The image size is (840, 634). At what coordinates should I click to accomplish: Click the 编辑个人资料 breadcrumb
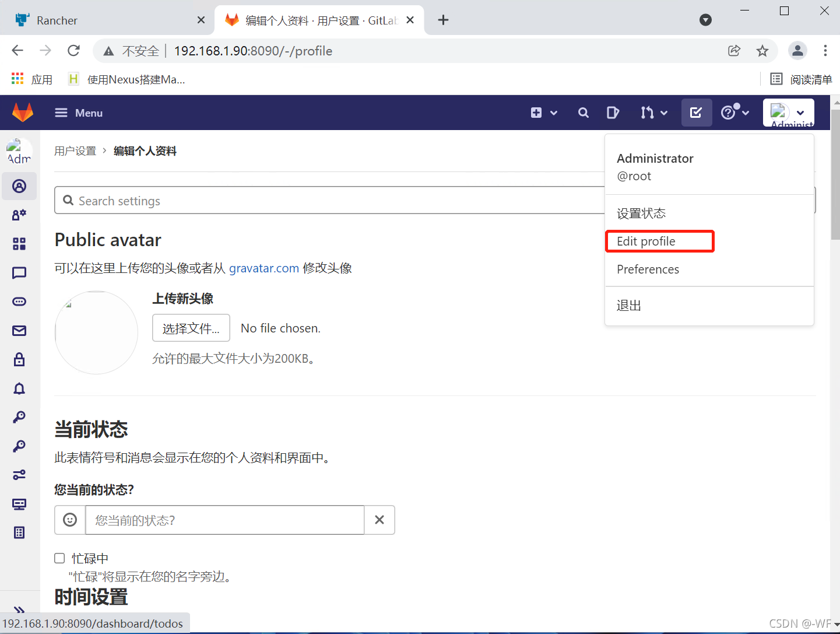(145, 151)
